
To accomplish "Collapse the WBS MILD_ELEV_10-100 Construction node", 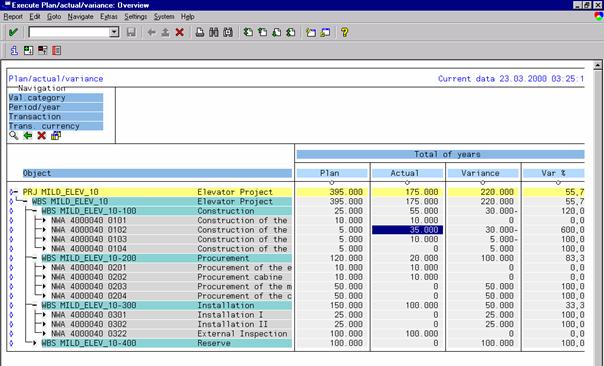I will [x=35, y=211].
